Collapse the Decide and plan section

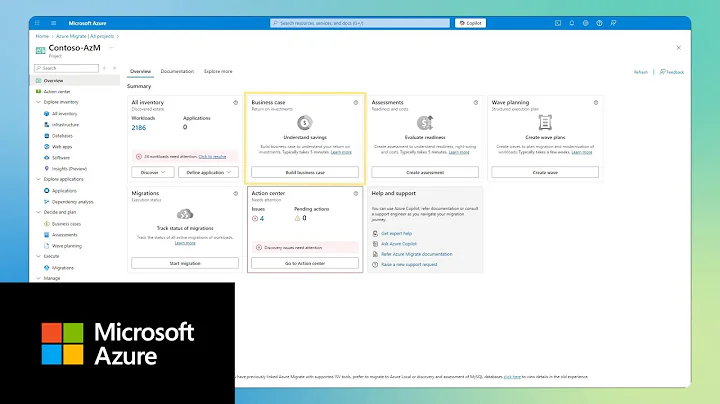point(39,213)
